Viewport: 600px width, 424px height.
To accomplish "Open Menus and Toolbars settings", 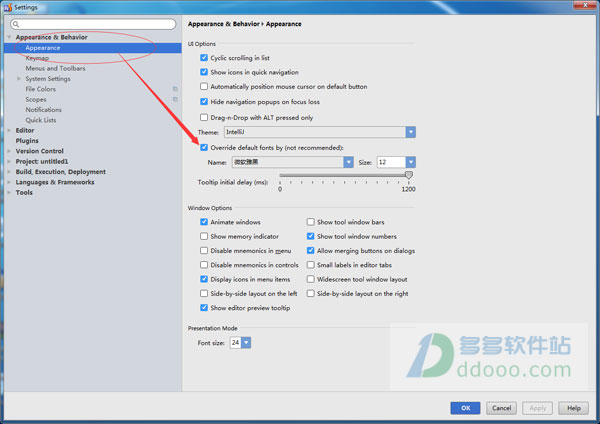I will (x=55, y=68).
